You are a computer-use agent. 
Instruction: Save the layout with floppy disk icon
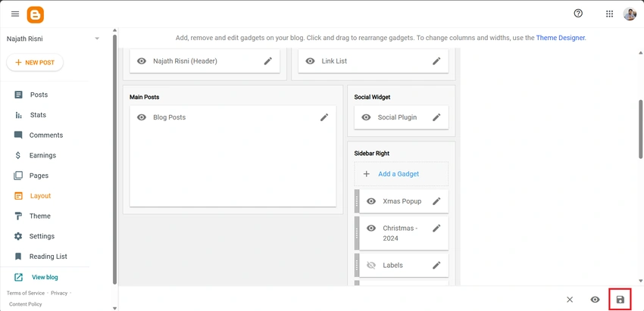coord(621,300)
